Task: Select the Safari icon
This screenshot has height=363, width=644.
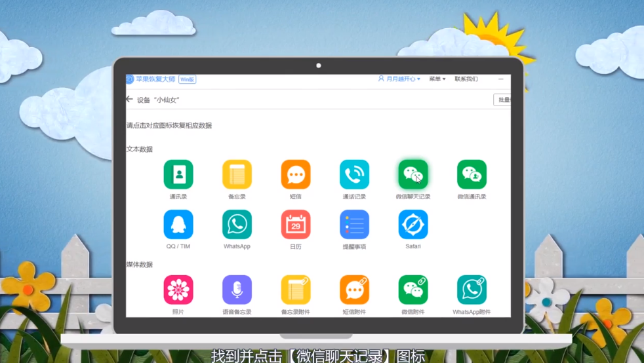Action: click(x=413, y=224)
